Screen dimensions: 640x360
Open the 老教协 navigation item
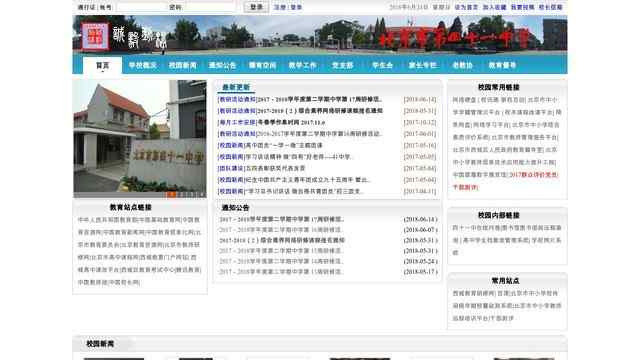point(462,65)
